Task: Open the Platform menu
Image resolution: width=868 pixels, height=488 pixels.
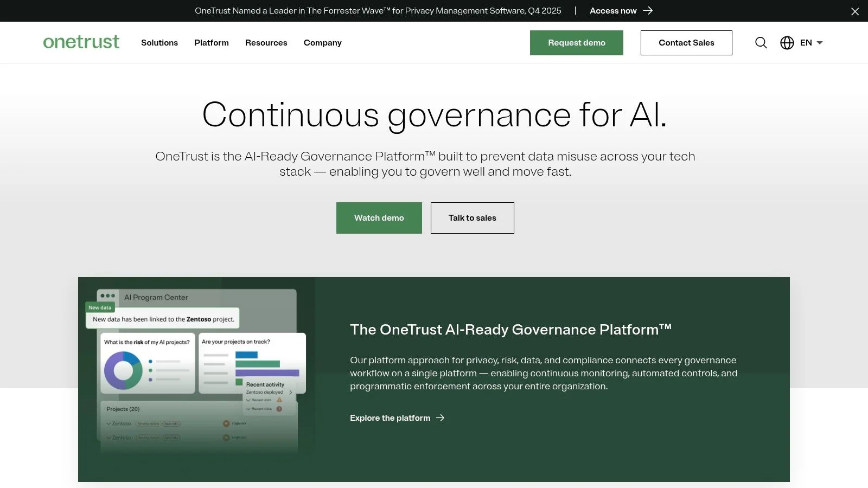Action: point(211,42)
